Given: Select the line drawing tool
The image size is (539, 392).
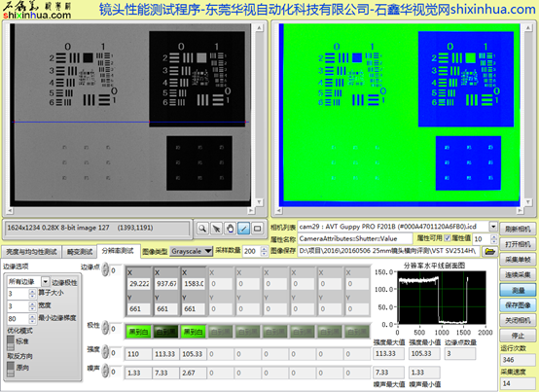Looking at the screenshot, I should [x=244, y=229].
